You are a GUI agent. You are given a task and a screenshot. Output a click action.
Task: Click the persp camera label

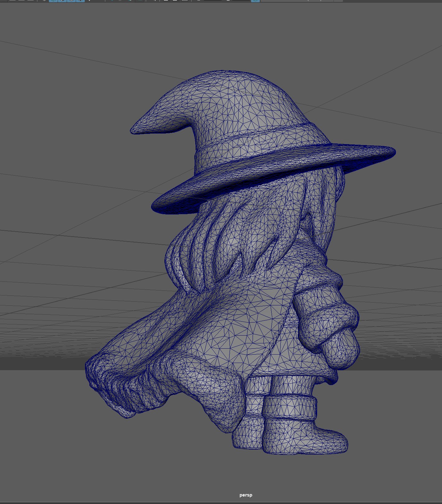pos(246,495)
